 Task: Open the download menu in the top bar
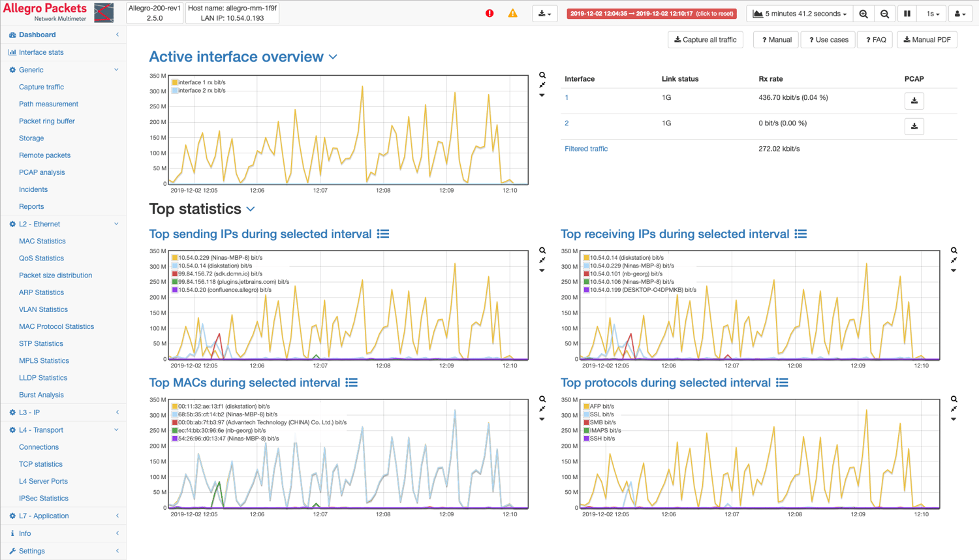click(544, 12)
